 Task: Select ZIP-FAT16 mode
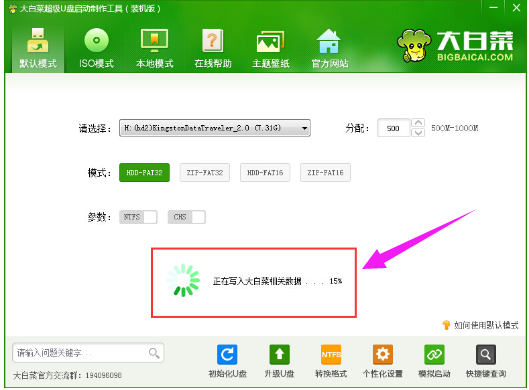point(325,173)
